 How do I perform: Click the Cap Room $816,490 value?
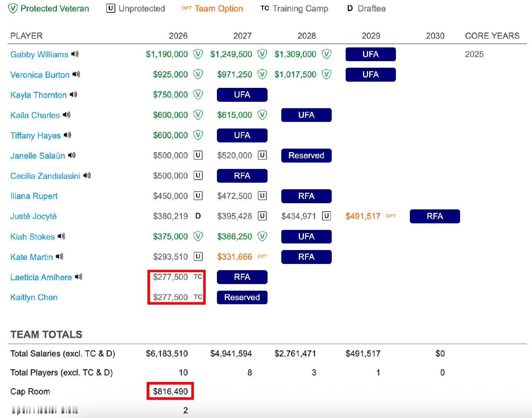tap(171, 391)
